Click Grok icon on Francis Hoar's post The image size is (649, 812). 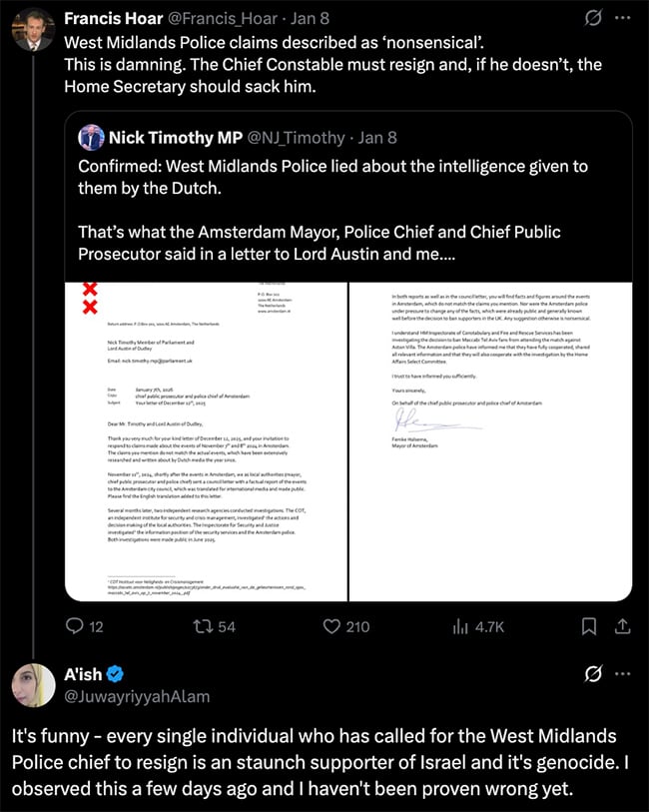point(593,19)
